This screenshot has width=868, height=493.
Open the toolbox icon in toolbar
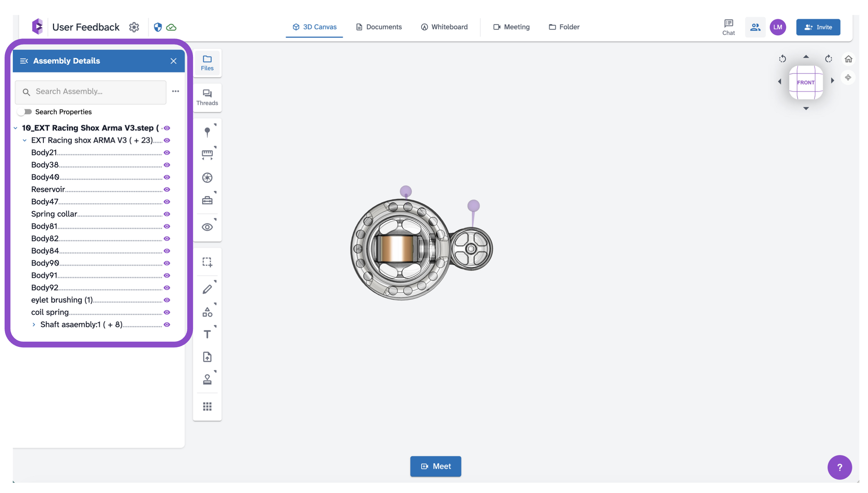207,201
